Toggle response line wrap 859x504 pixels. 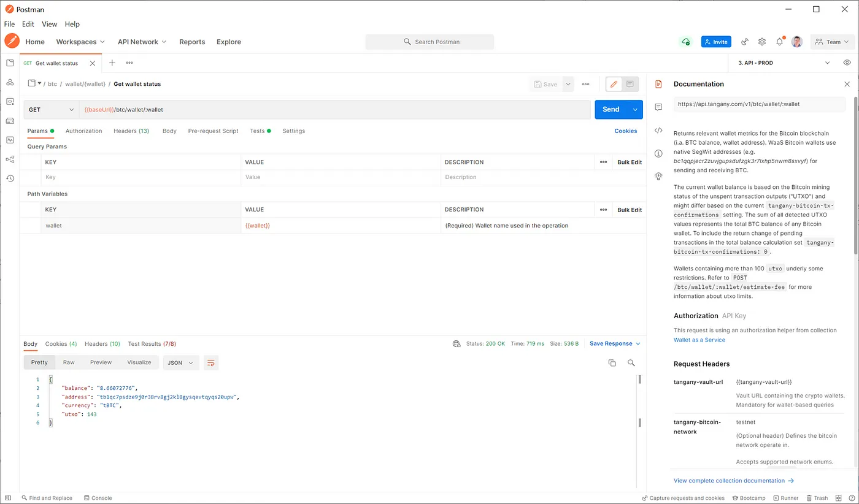[211, 362]
